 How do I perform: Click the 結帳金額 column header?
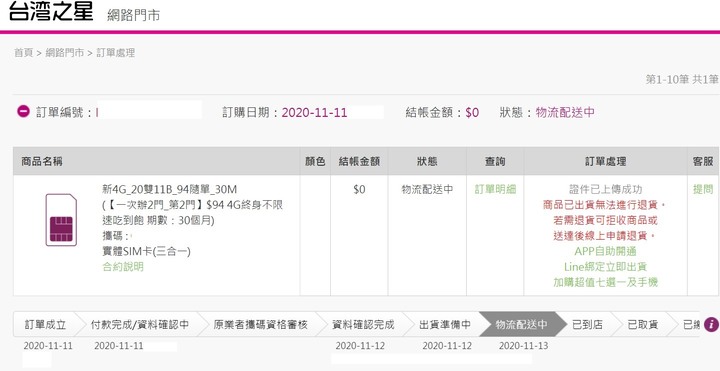[359, 162]
